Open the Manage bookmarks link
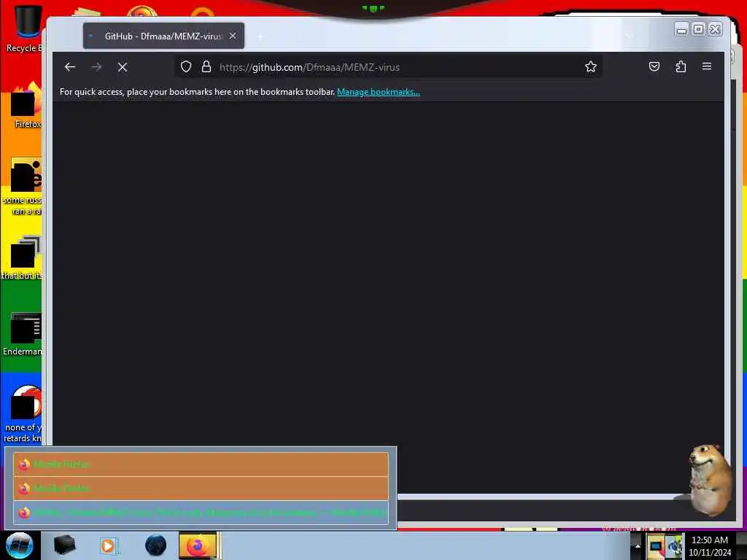The width and height of the screenshot is (747, 560). (x=379, y=92)
